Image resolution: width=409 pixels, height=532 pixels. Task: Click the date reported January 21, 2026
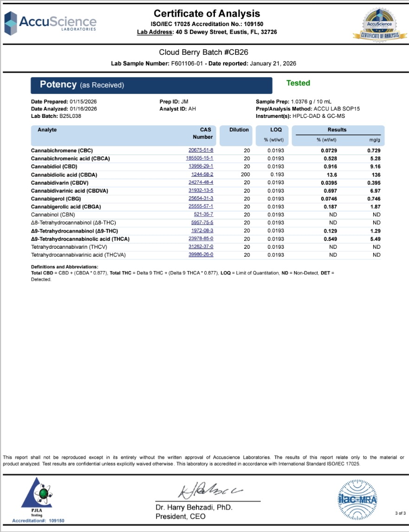pyautogui.click(x=252, y=64)
